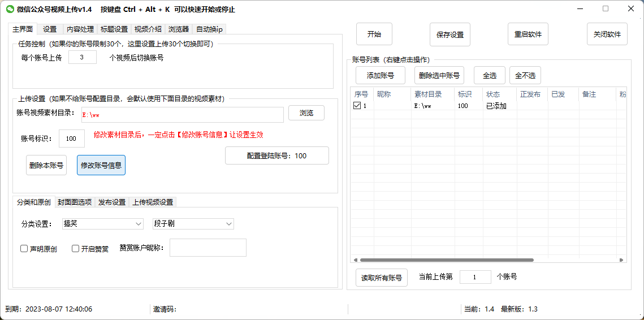Click the 昵称 column header

pyautogui.click(x=392, y=94)
